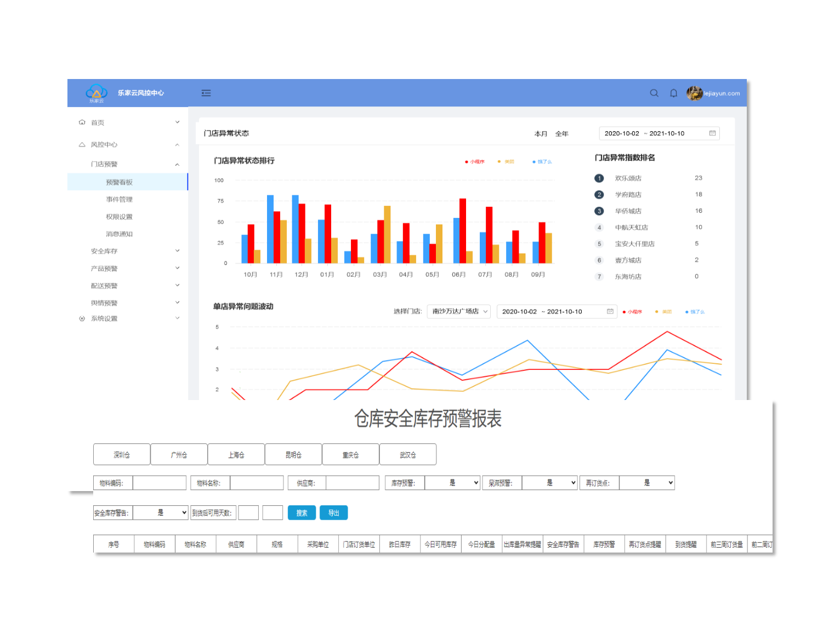Click the user avatar picture
Screen dimensions: 840x631
point(694,93)
